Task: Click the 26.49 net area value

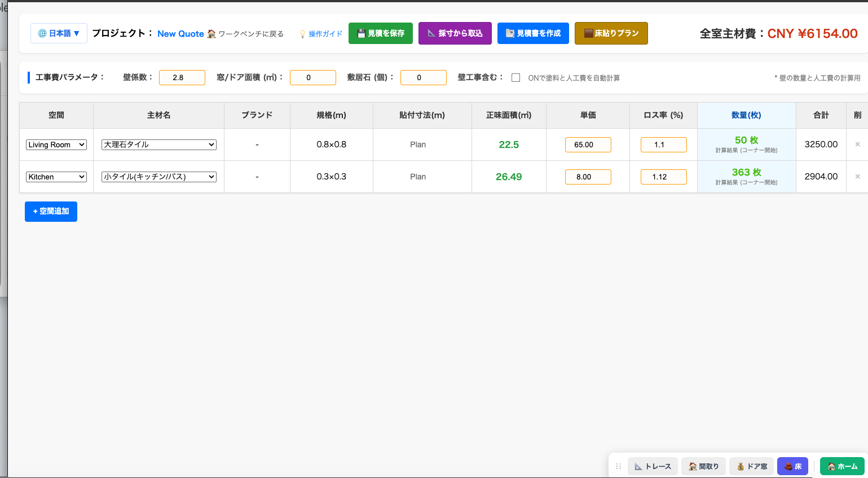Action: (509, 177)
